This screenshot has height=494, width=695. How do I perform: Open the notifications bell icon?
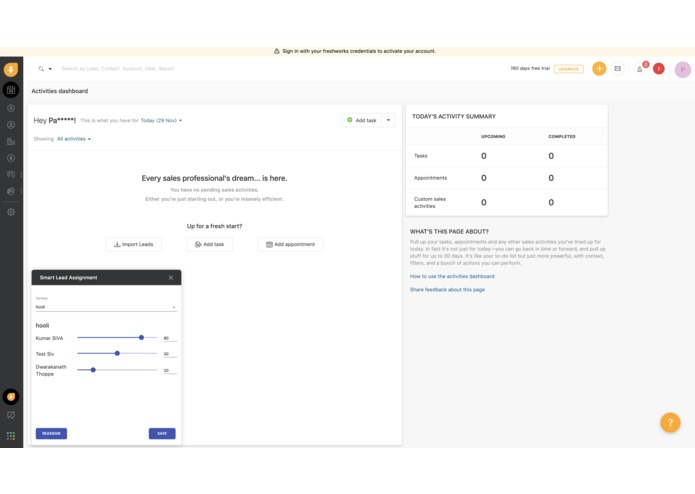[x=640, y=69]
